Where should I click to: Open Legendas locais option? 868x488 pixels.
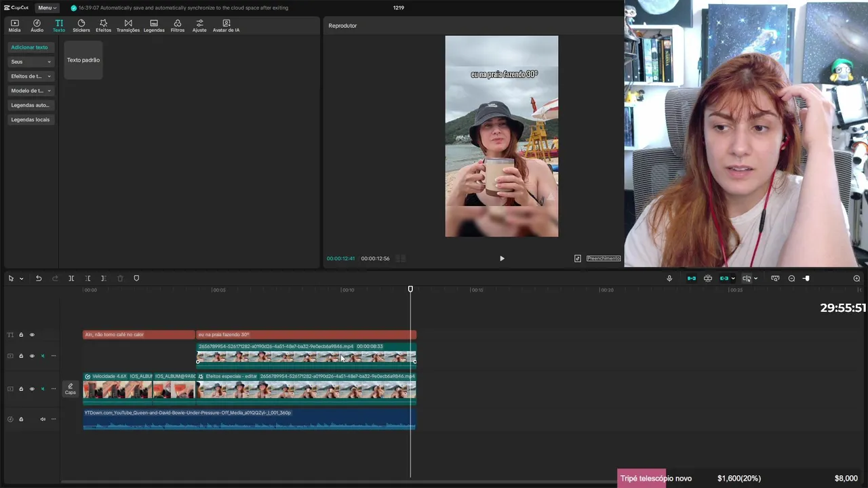(31, 119)
